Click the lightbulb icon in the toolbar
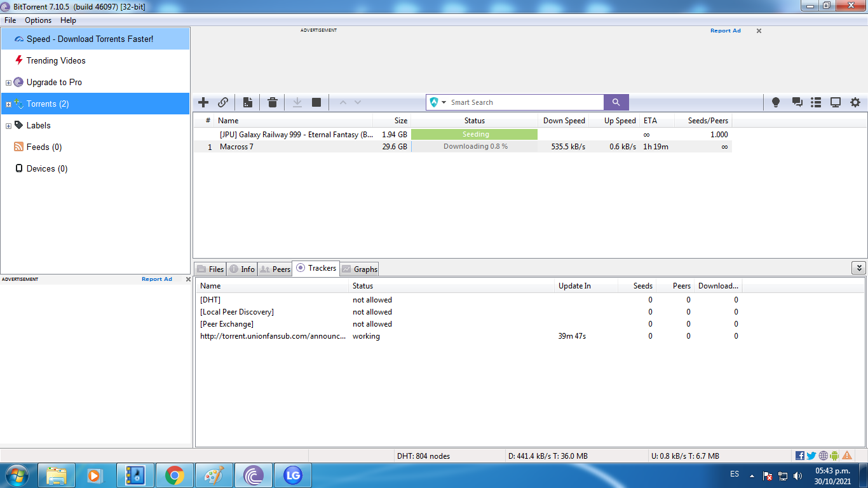 (776, 102)
